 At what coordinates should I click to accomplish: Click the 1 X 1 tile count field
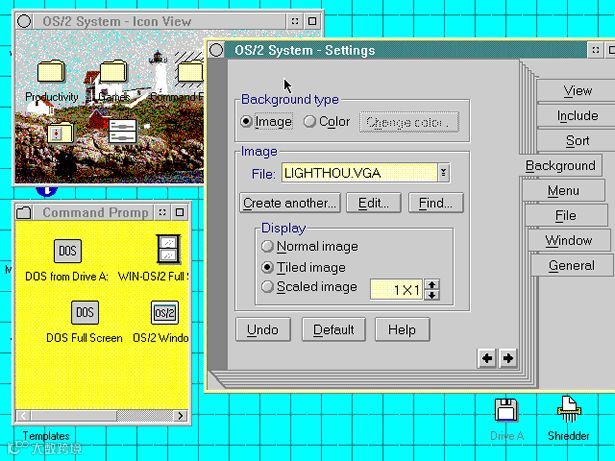[396, 290]
